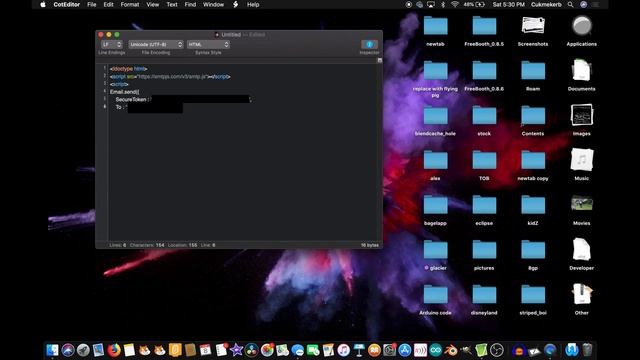Click the Characters count in status bar
Viewport: 640px width, 360px height.
(x=147, y=245)
